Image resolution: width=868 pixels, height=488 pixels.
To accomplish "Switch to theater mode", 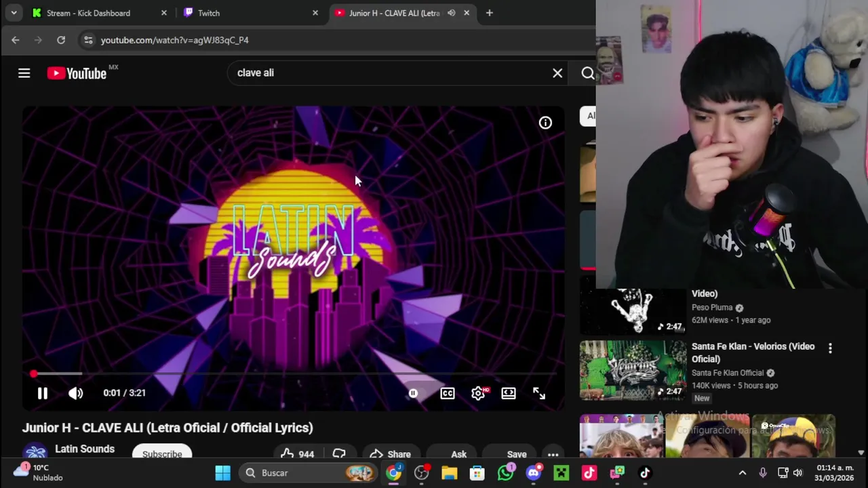I will [x=509, y=393].
